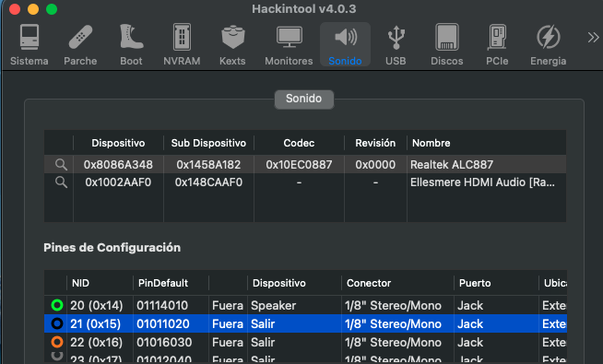The width and height of the screenshot is (603, 364).
Task: Click PinDefault value 01114010
Action: (162, 306)
